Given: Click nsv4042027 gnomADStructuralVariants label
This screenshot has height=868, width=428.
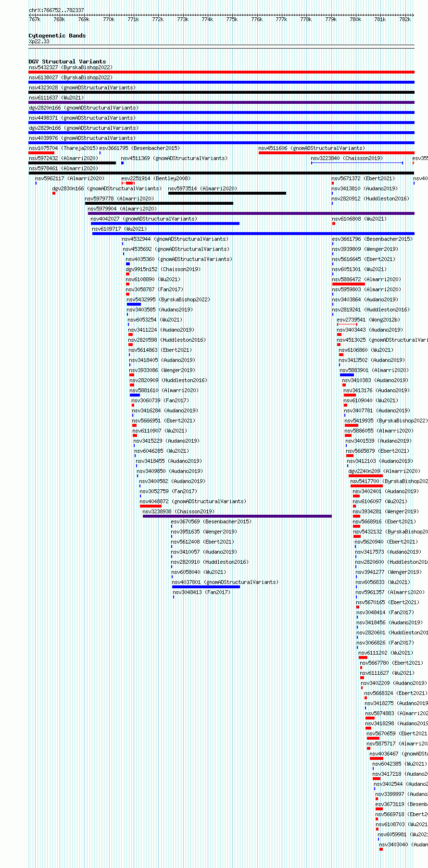Looking at the screenshot, I should click(x=144, y=219).
